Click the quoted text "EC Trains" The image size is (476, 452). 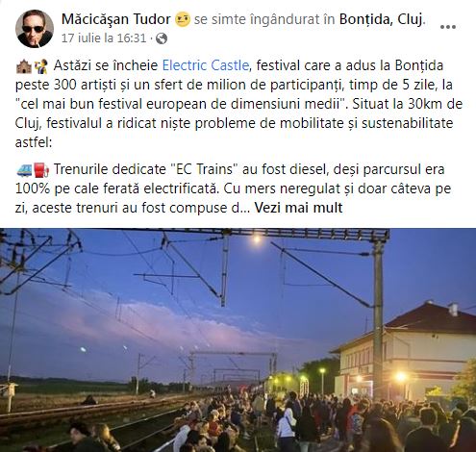point(204,169)
